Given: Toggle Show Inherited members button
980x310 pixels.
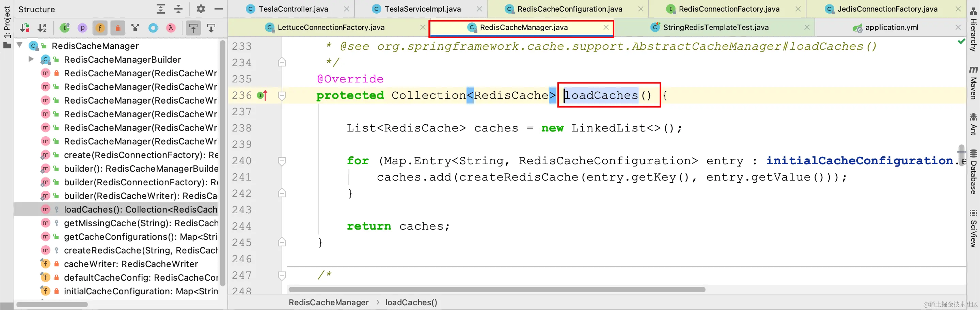Looking at the screenshot, I should [x=65, y=28].
